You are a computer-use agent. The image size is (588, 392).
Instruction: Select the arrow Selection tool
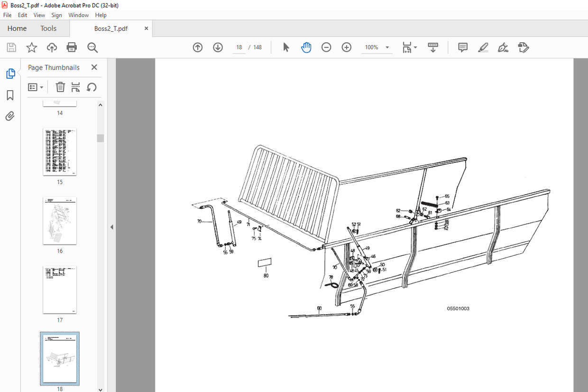(x=286, y=47)
